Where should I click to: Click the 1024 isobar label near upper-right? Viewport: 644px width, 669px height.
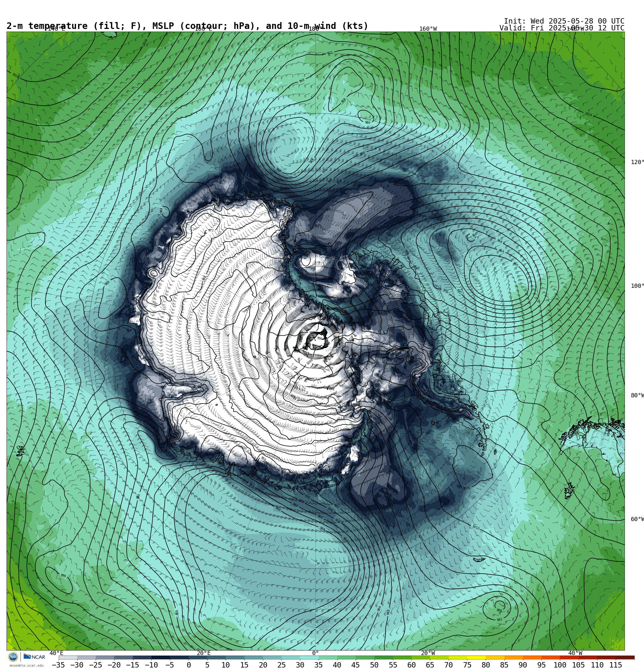click(x=589, y=114)
